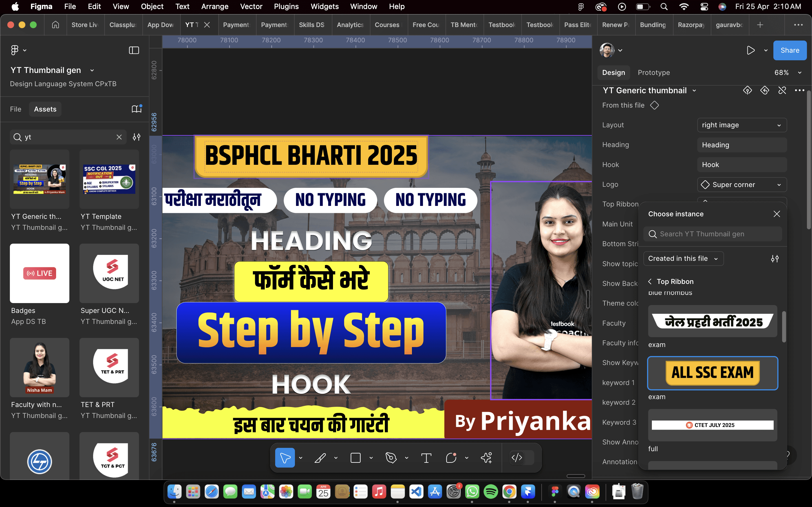Open asset search filter settings

point(136,137)
